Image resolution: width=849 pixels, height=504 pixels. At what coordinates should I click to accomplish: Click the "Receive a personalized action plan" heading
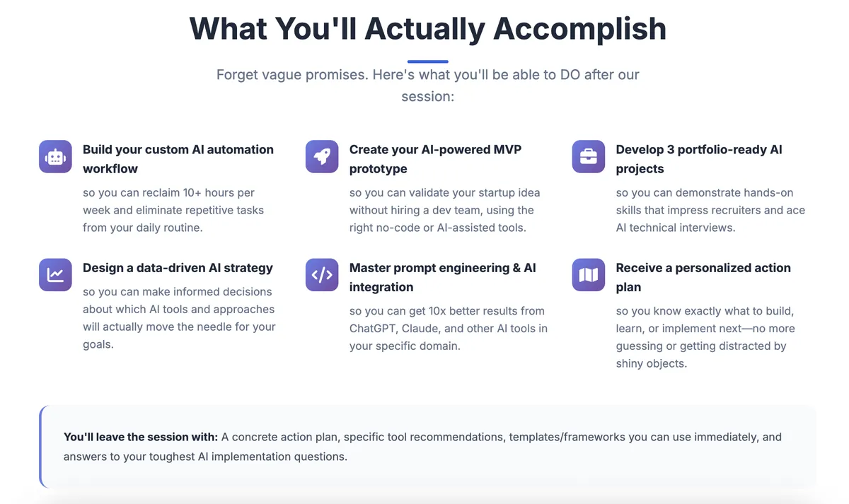tap(703, 277)
